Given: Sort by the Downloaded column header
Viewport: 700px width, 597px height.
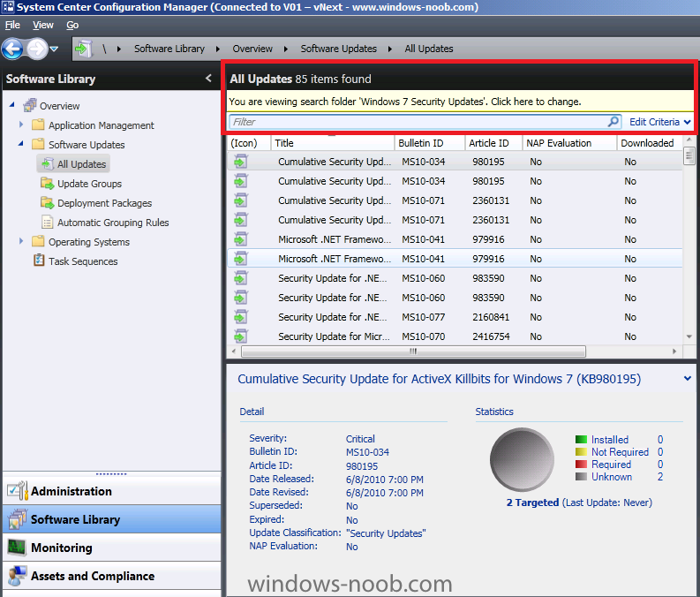Looking at the screenshot, I should (650, 143).
